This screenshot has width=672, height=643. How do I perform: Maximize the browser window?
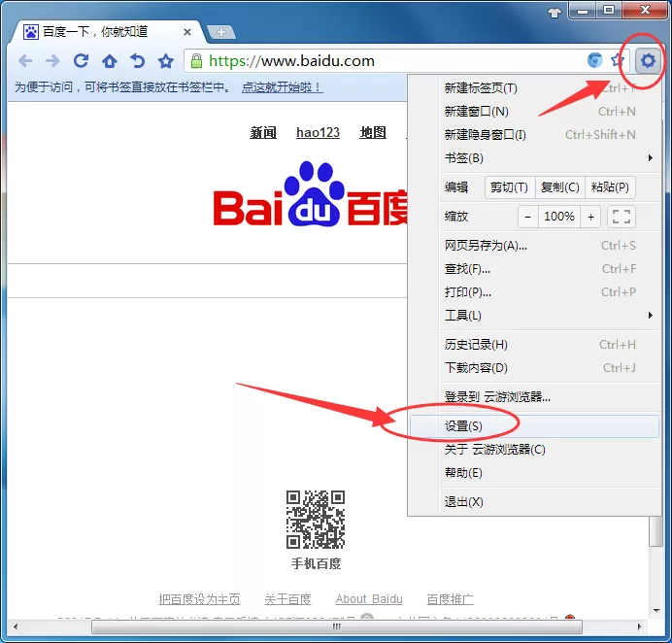609,11
